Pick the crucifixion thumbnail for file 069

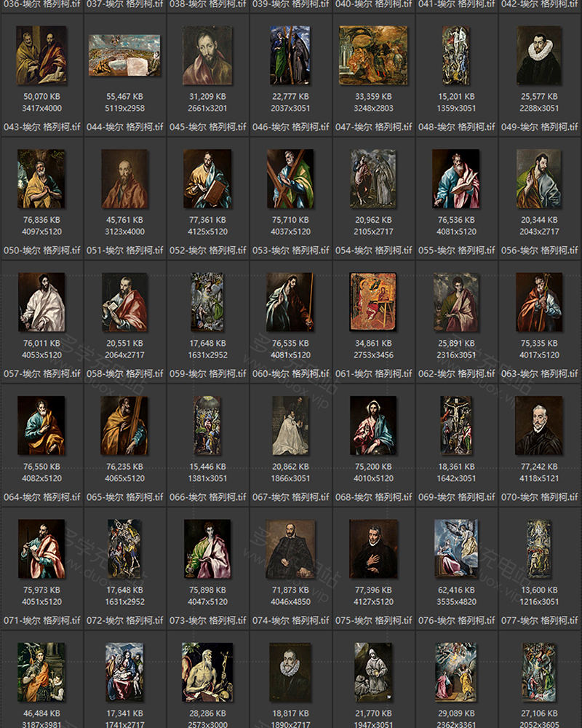click(x=456, y=426)
